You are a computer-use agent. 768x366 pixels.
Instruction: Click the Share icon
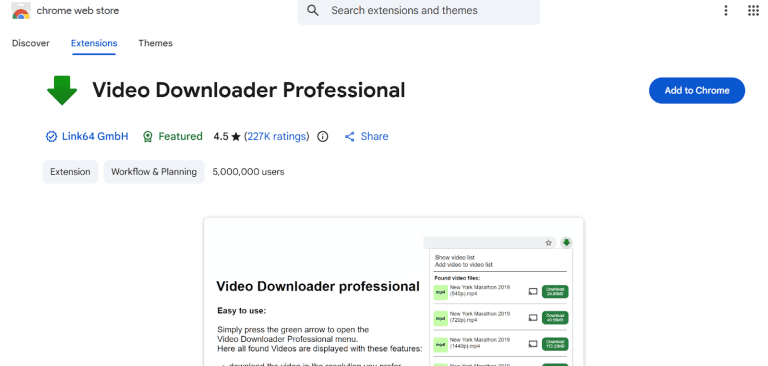coord(349,137)
